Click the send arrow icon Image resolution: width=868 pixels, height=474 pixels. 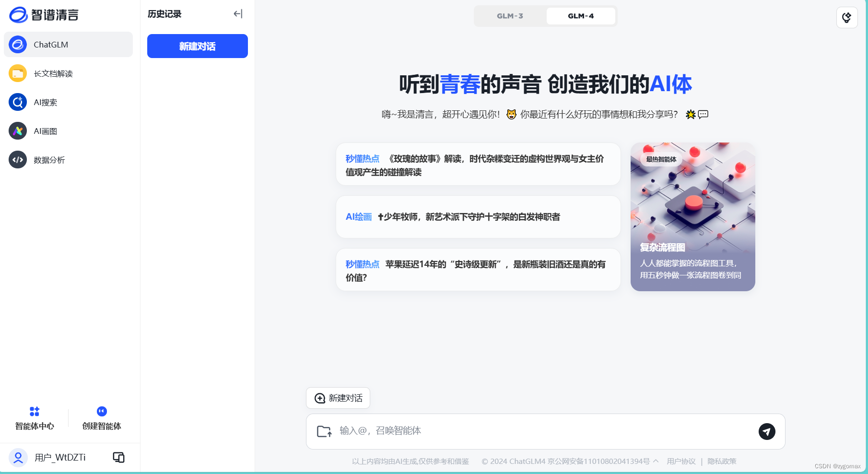(767, 431)
